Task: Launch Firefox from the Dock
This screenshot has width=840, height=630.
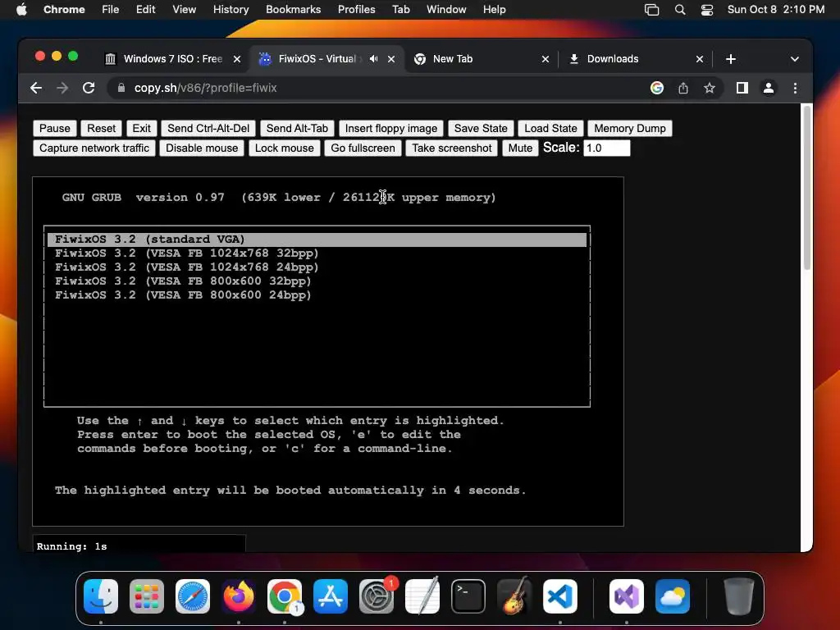Action: (x=239, y=596)
